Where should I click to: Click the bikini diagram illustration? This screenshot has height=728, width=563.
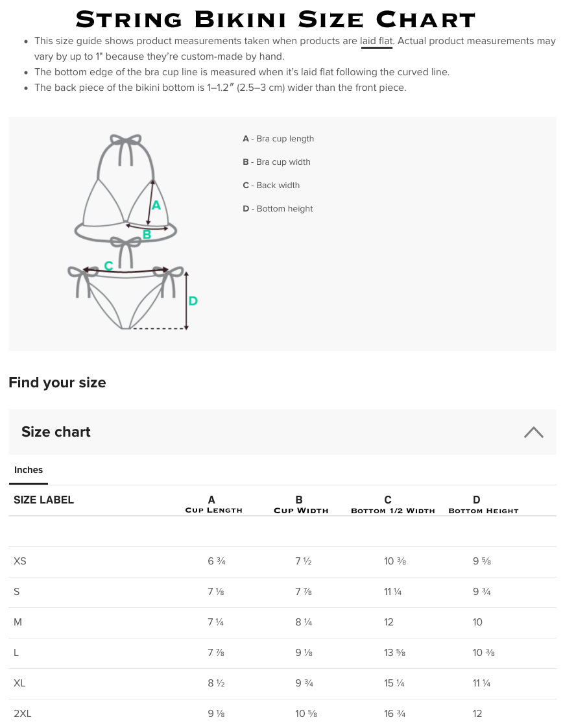(x=126, y=232)
